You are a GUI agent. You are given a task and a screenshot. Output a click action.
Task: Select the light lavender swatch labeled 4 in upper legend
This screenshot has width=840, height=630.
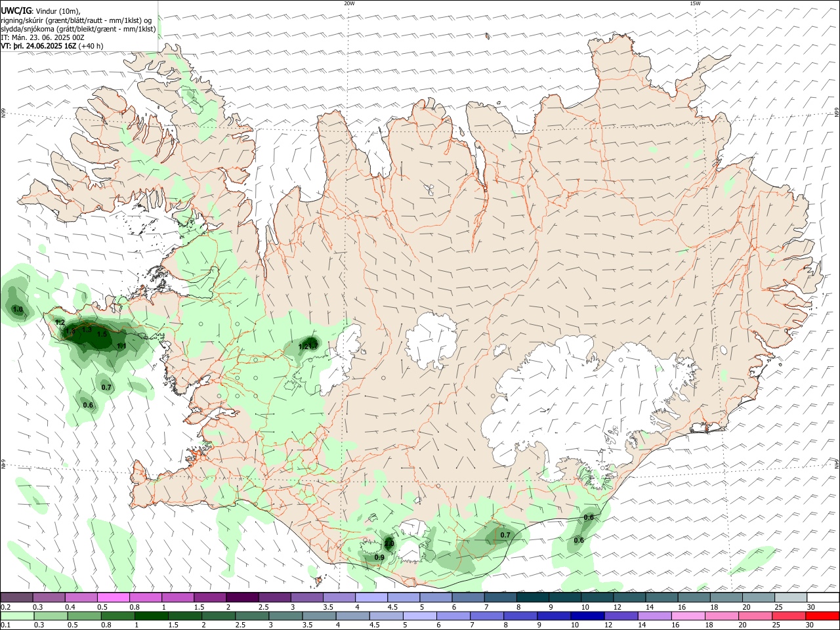[x=371, y=598]
